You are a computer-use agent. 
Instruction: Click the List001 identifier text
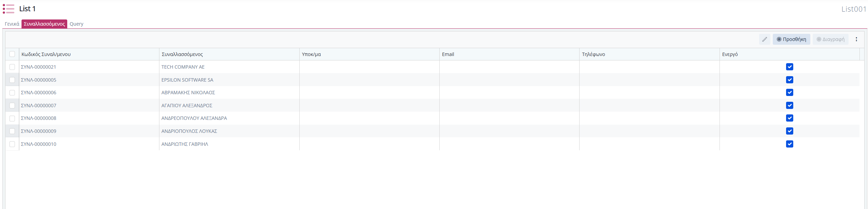pyautogui.click(x=854, y=9)
